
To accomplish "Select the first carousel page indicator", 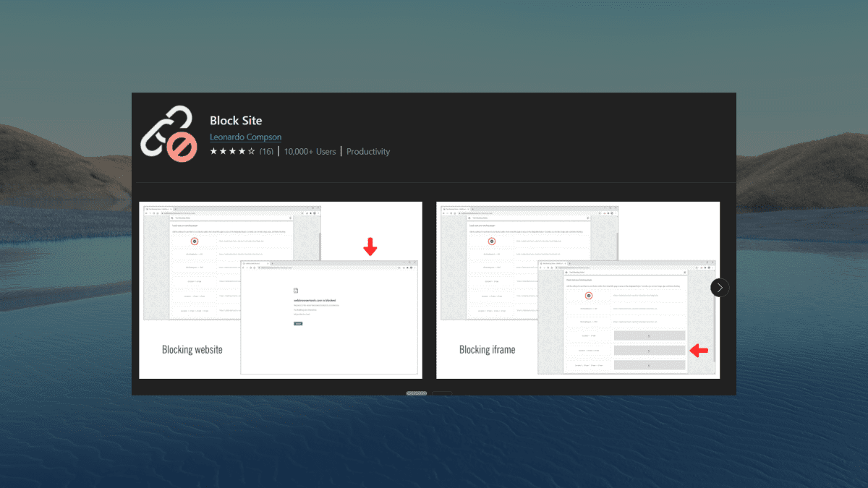I will tap(417, 393).
